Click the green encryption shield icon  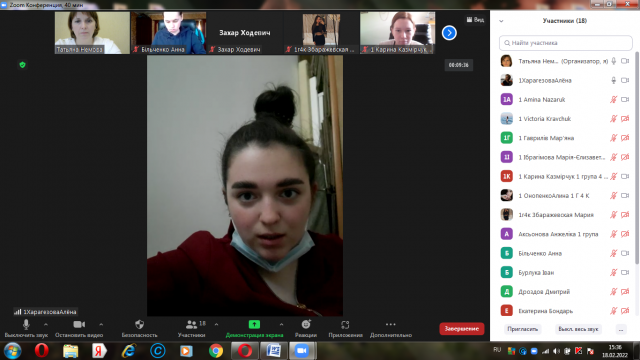click(x=22, y=65)
